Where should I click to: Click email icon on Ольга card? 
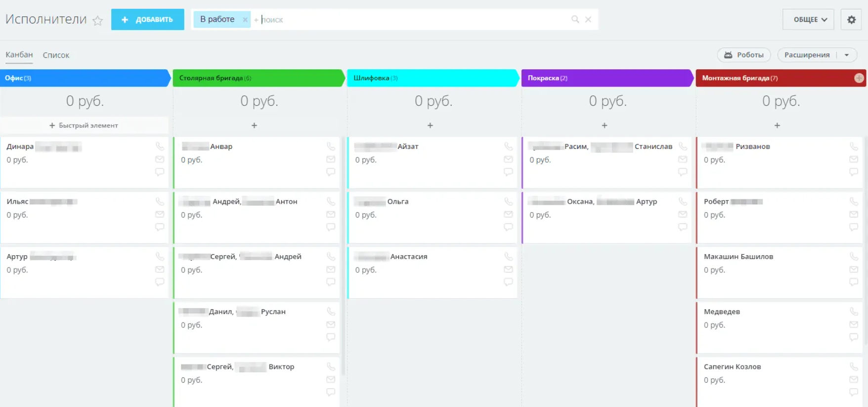click(508, 214)
